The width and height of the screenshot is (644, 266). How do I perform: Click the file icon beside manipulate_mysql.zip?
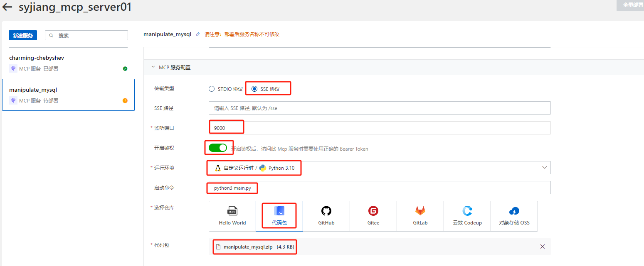[x=218, y=247]
